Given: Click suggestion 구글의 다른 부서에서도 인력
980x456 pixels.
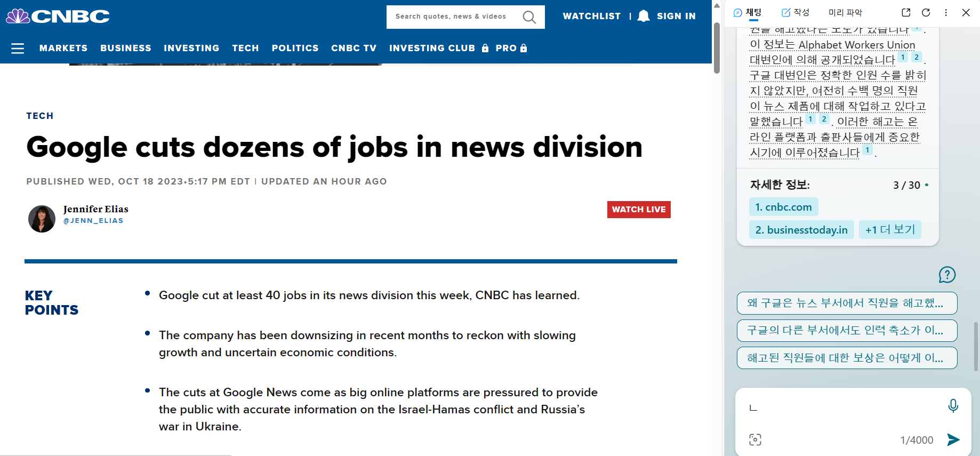Looking at the screenshot, I should pos(847,331).
